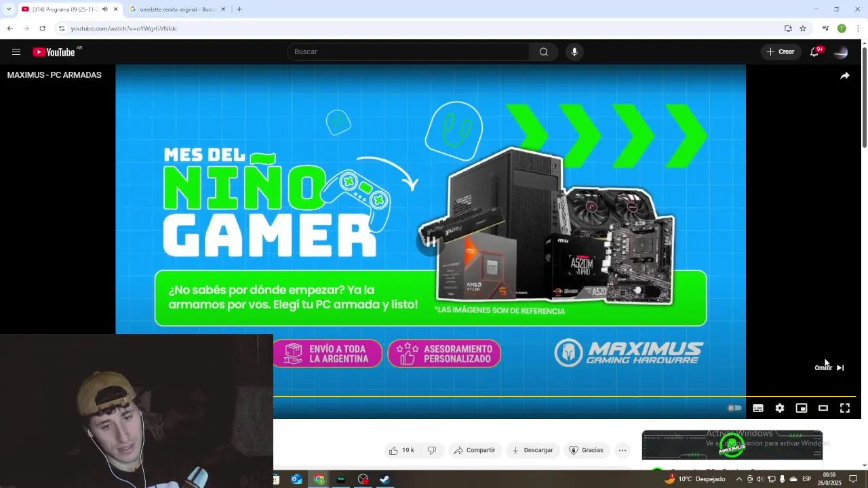Reload the current page
Viewport: 868px width, 488px height.
point(42,28)
